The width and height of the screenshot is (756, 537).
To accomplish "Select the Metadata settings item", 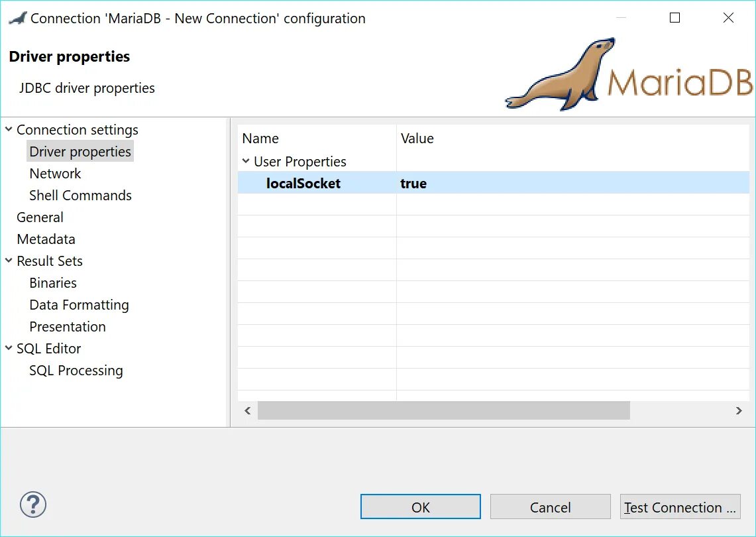I will [x=46, y=239].
